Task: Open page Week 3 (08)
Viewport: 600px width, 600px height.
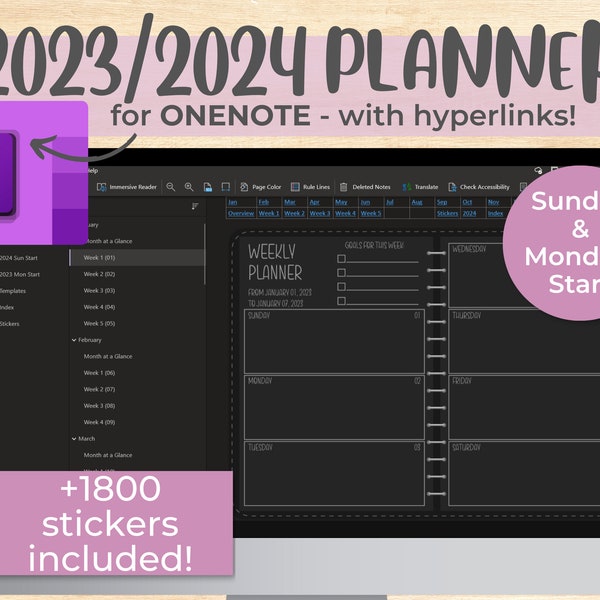Action: (99, 406)
